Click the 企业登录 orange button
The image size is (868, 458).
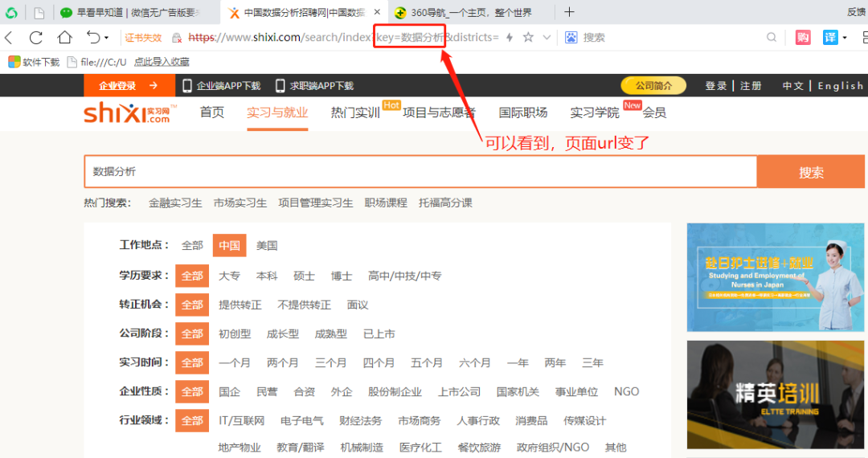click(129, 86)
